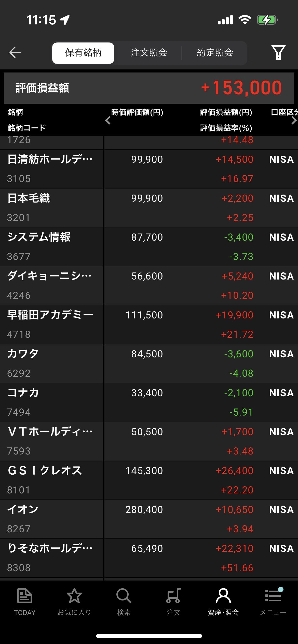Viewport: 298px width, 644px height.
Task: Open the filter funnel icon
Action: pyautogui.click(x=278, y=52)
